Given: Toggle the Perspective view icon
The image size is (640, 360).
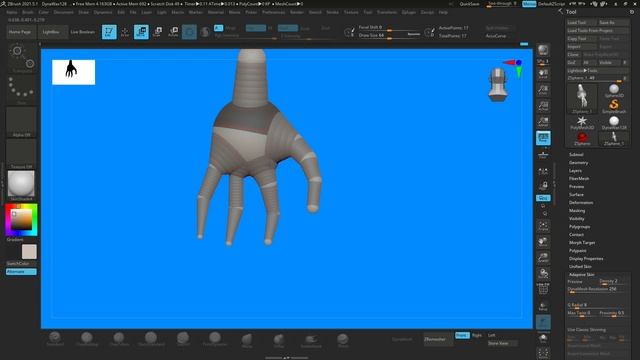Looking at the screenshot, I should [x=543, y=138].
